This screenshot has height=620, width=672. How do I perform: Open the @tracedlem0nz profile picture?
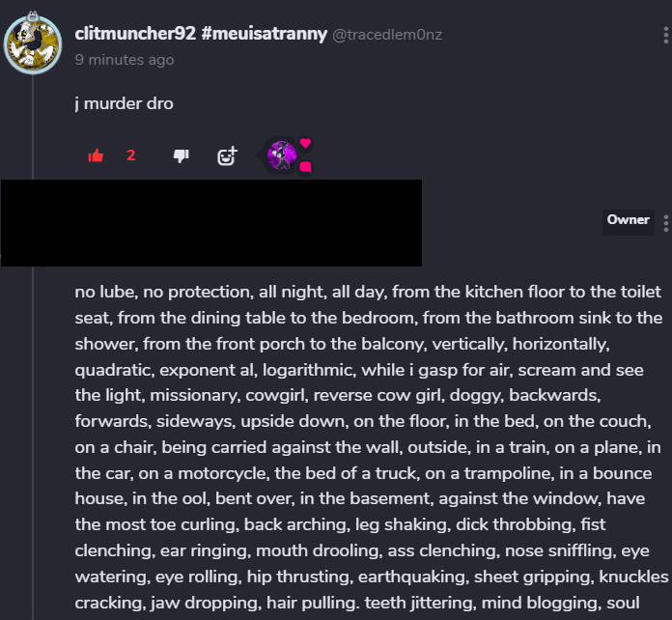point(34,44)
